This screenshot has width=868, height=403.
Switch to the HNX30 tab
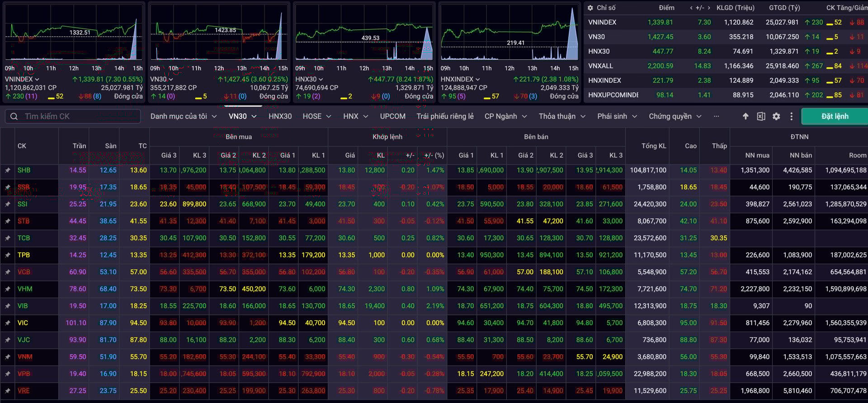(280, 117)
